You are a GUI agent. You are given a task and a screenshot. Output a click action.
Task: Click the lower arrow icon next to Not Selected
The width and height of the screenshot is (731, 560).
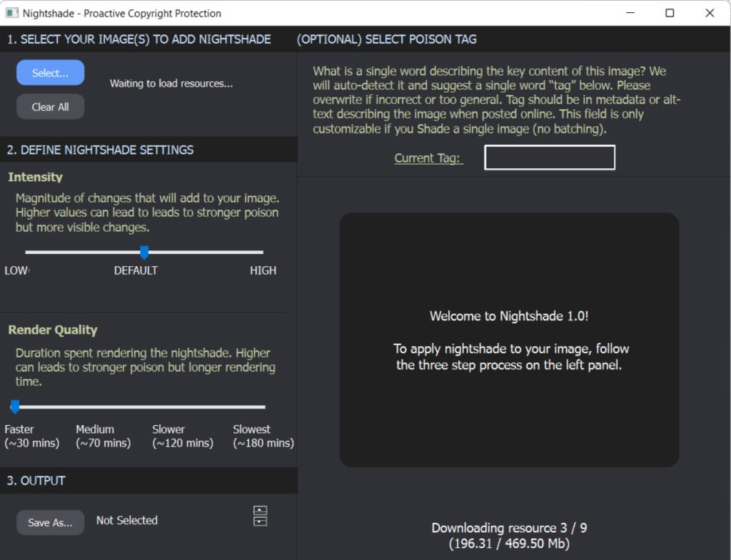click(260, 521)
